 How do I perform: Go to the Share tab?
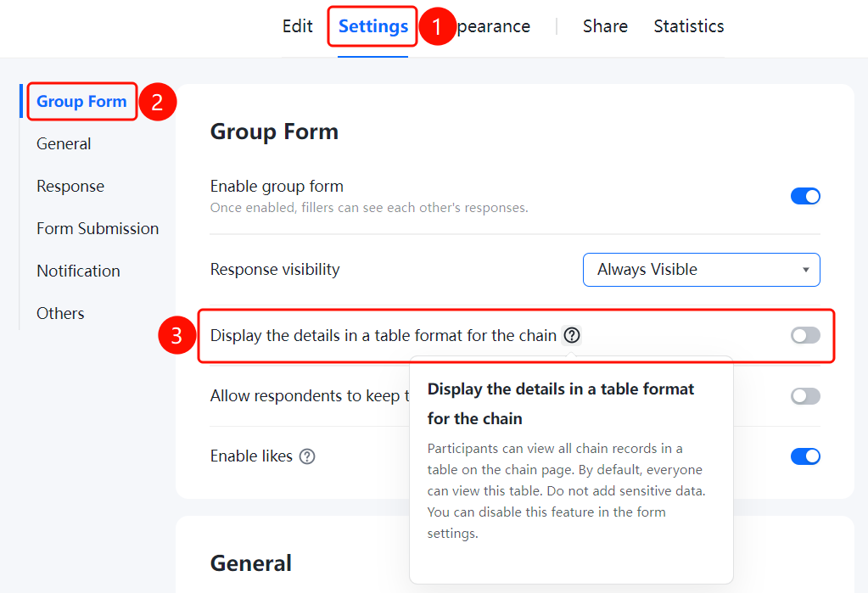coord(605,26)
